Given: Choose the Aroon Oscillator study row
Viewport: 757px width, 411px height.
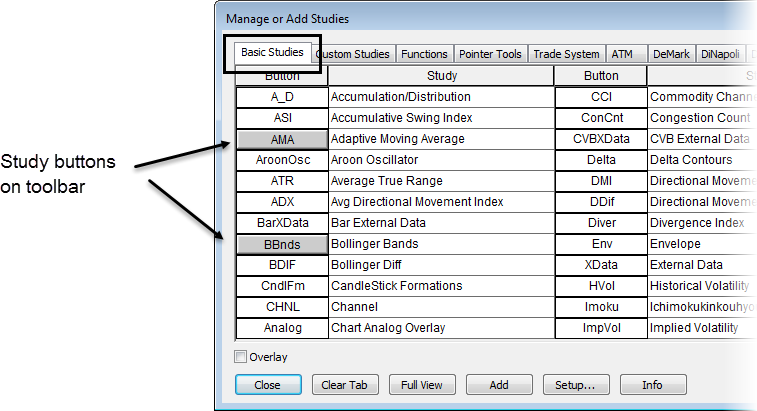Looking at the screenshot, I should (x=440, y=160).
